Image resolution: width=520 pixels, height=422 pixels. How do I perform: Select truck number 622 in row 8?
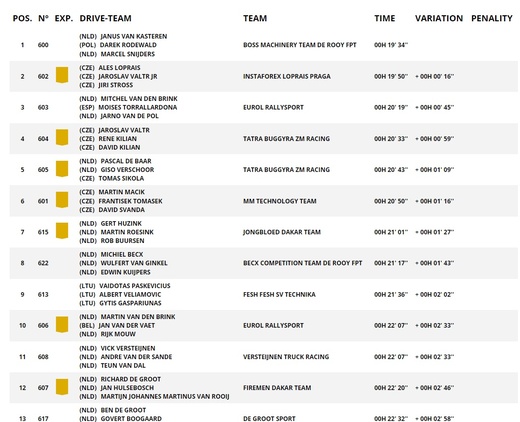(x=43, y=263)
